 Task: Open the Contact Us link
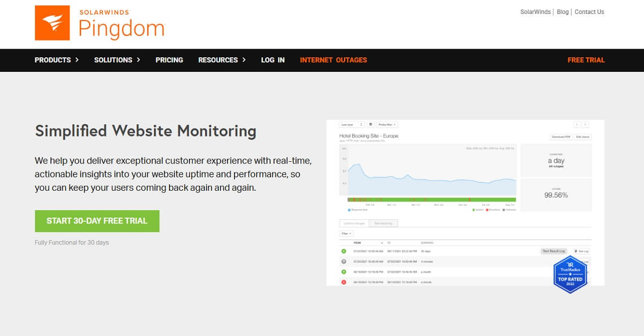pyautogui.click(x=589, y=12)
